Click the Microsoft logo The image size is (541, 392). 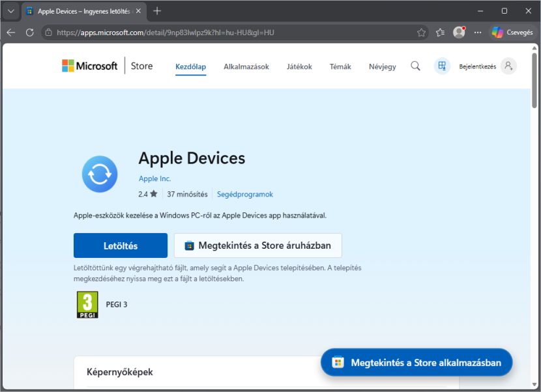point(89,66)
